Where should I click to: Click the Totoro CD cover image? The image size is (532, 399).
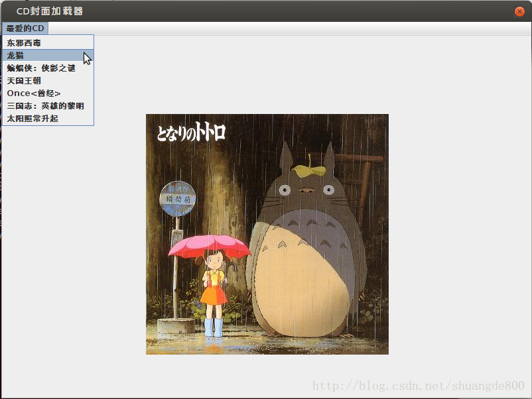[x=267, y=234]
